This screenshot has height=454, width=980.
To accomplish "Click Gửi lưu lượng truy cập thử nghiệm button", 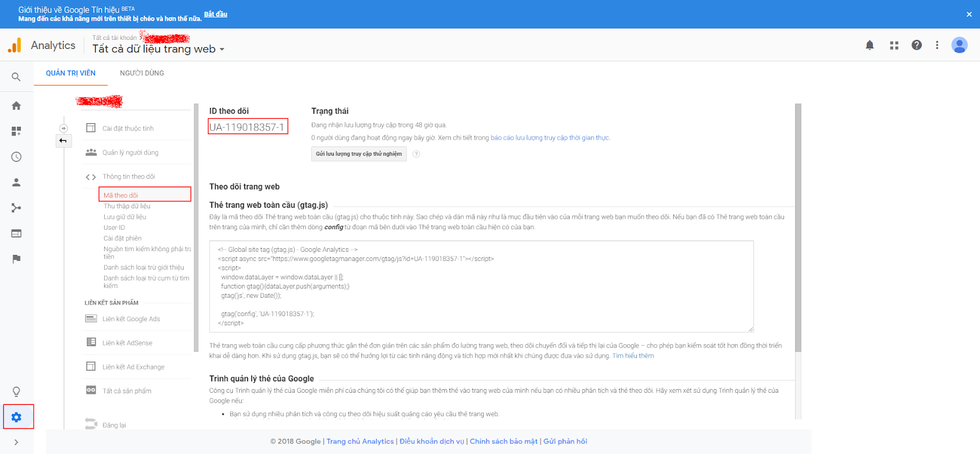I will [x=359, y=154].
